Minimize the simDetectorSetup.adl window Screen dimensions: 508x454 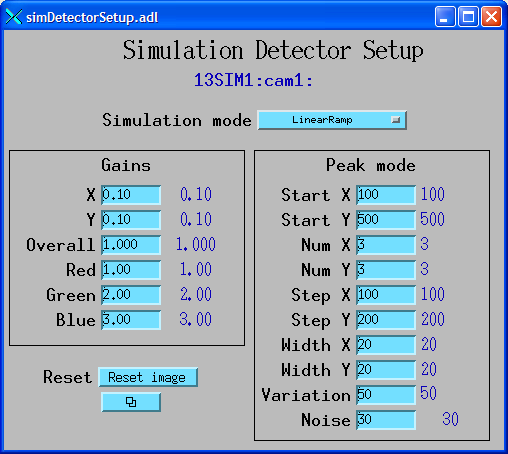coord(445,16)
